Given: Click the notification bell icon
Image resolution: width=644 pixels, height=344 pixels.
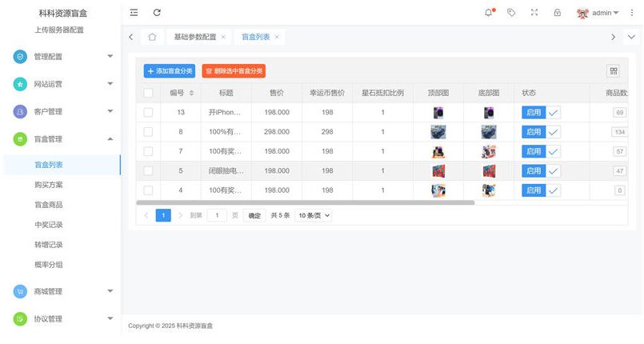Looking at the screenshot, I should (489, 13).
